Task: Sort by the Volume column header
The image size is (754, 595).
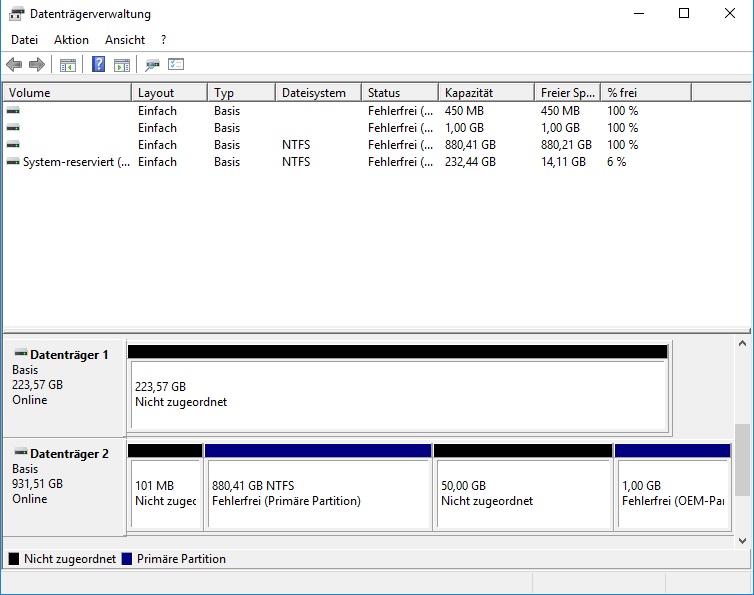Action: pyautogui.click(x=67, y=92)
